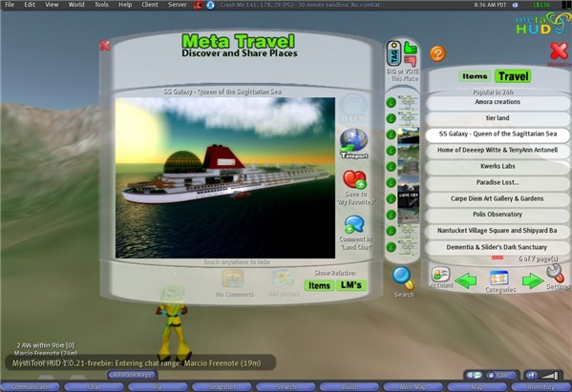Click the Snapshot toolbar button

[222, 387]
